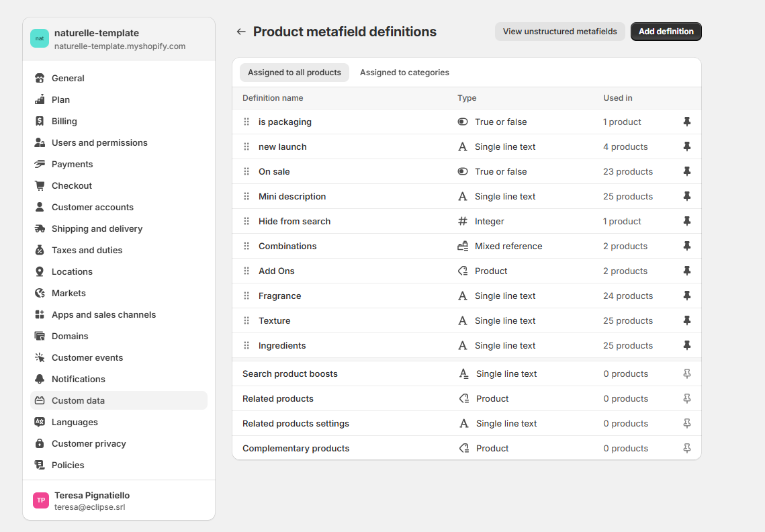The width and height of the screenshot is (765, 532).
Task: Click 'View unstructured metafields' button
Action: tap(559, 32)
